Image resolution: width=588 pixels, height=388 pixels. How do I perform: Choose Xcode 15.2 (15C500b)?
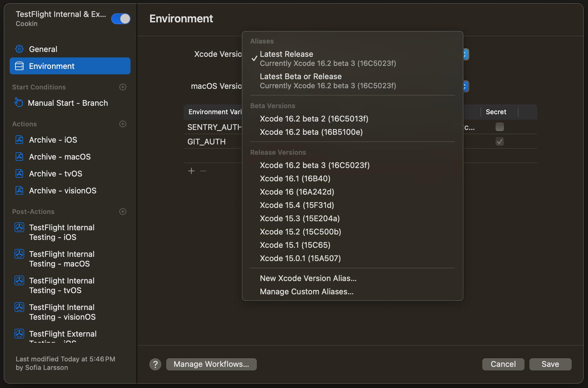coord(353,232)
